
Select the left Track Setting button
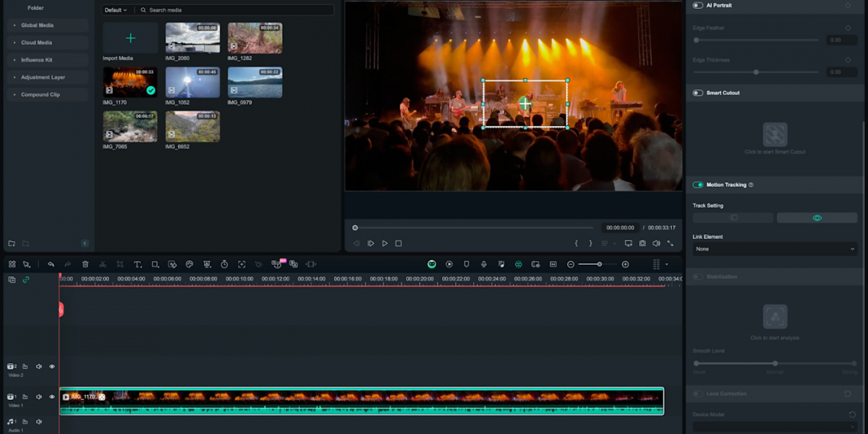733,218
